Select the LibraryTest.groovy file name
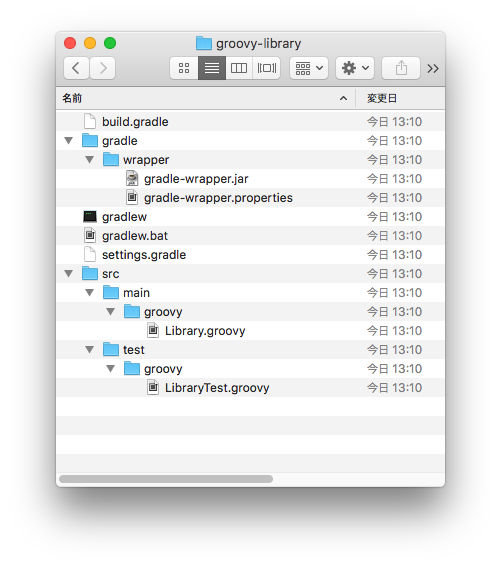 click(217, 388)
